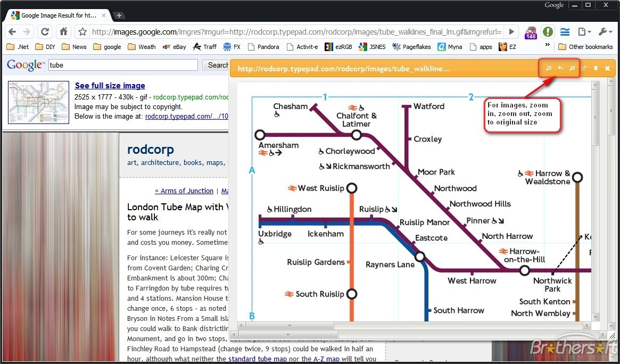Reload the page with refresh button
This screenshot has height=364, width=620.
[x=45, y=32]
